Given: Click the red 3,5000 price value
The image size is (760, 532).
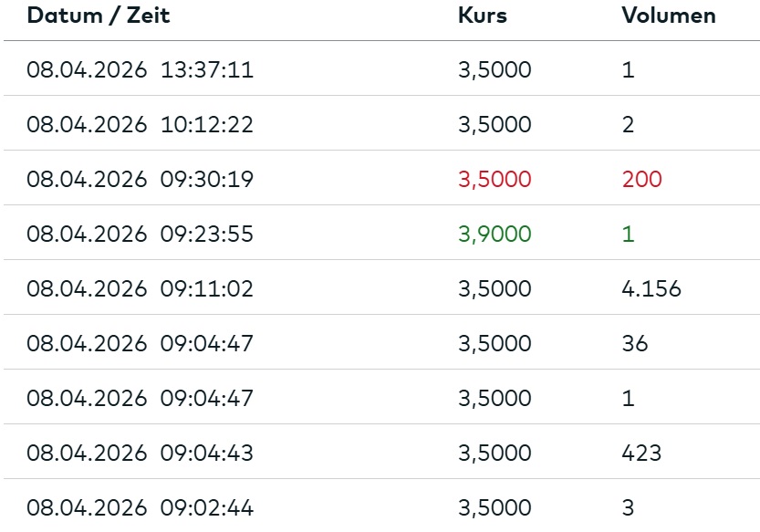Looking at the screenshot, I should click(494, 180).
